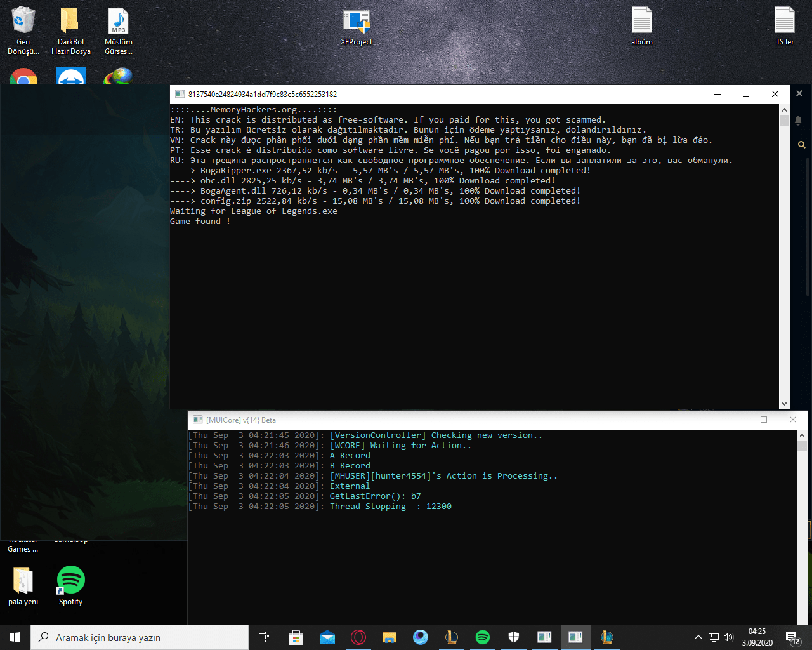
Task: Select the TeamViewer desktop icon
Action: coord(71,77)
